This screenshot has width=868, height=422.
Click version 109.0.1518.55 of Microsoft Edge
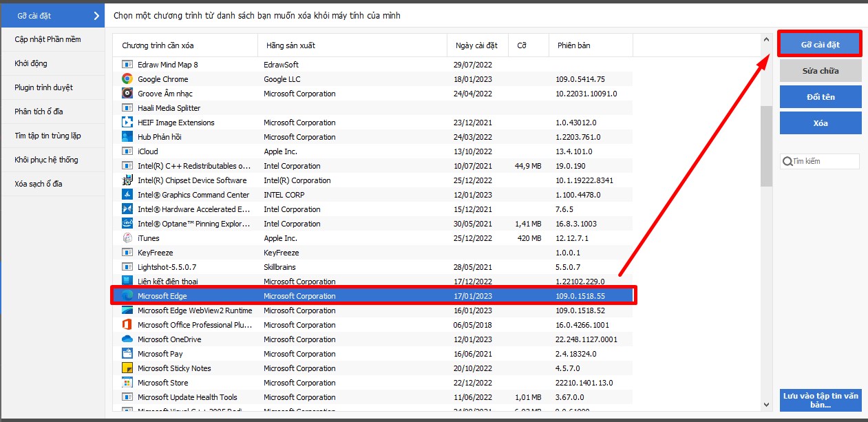tap(580, 296)
